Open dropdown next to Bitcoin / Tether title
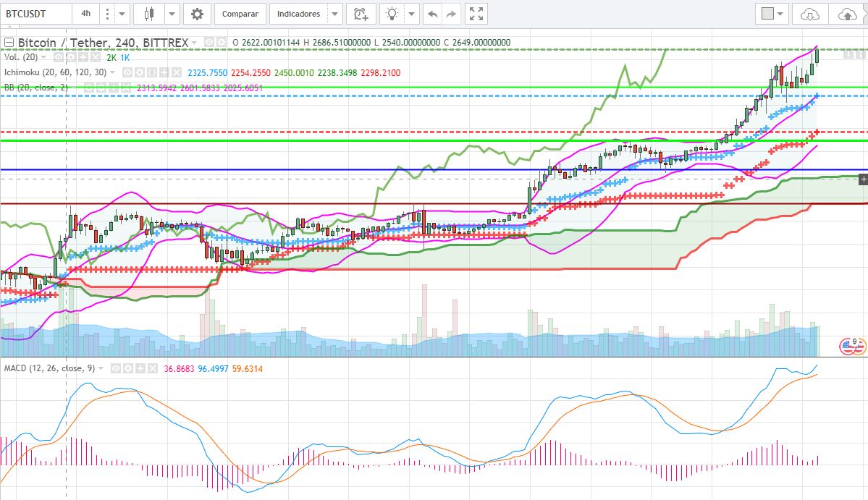 (194, 43)
